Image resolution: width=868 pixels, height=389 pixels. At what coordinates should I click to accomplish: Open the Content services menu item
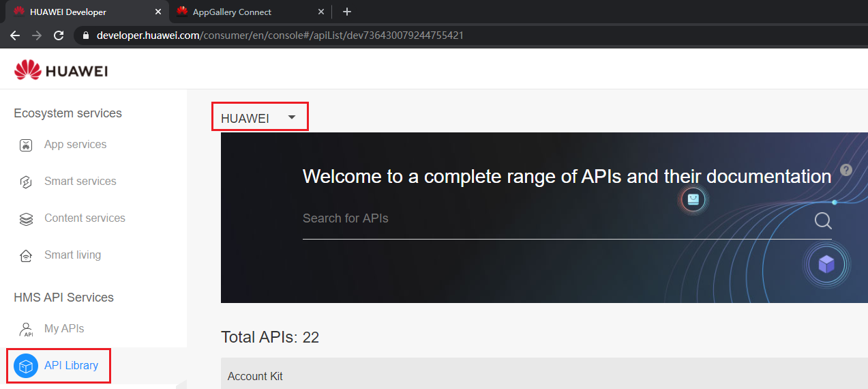[x=85, y=218]
